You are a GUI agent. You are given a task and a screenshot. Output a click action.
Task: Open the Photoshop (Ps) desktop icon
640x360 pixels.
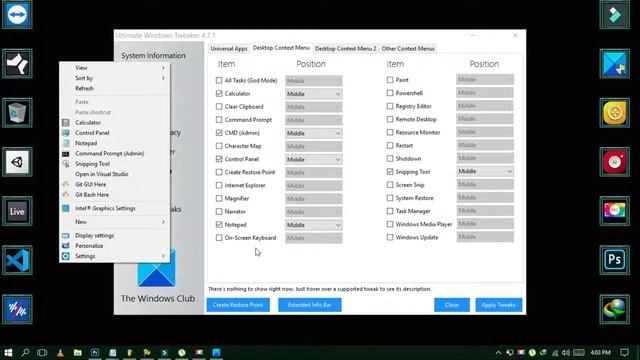tap(615, 260)
